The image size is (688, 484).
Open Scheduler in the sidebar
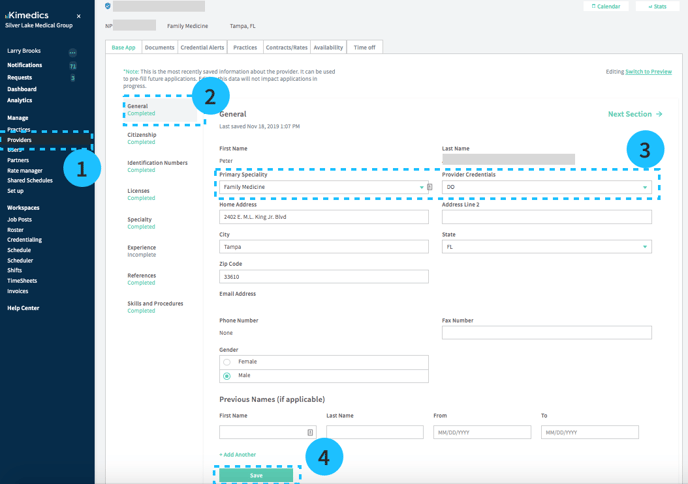point(20,261)
